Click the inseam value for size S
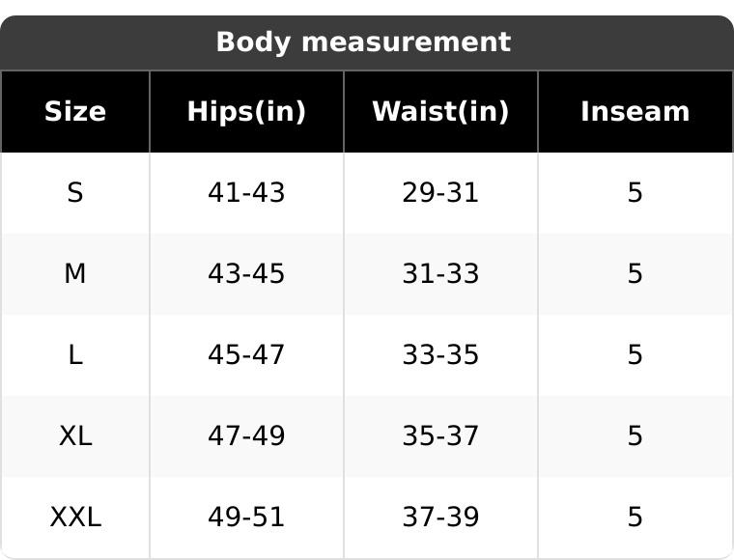The image size is (734, 560). [x=635, y=193]
